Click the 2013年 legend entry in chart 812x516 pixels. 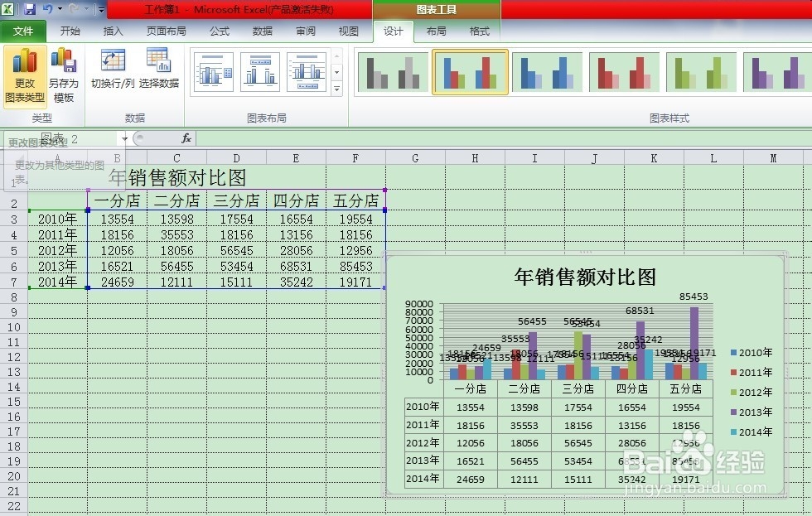752,412
